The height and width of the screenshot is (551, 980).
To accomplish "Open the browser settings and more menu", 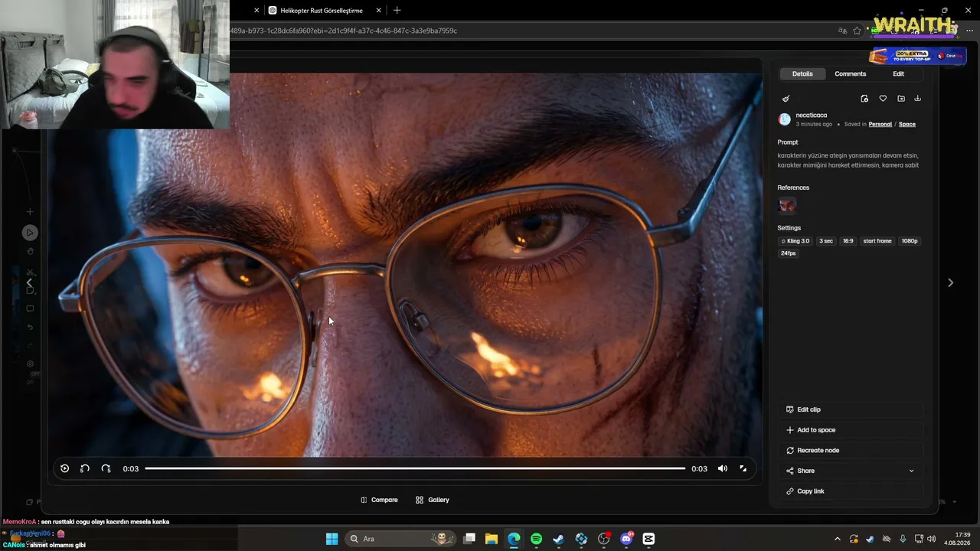I will click(x=969, y=31).
